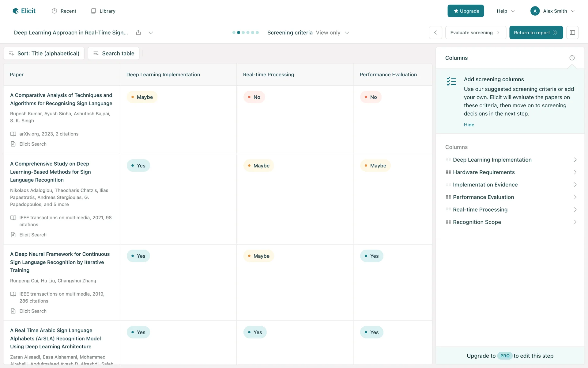The height and width of the screenshot is (368, 588).
Task: Click the back arrow button
Action: (435, 33)
